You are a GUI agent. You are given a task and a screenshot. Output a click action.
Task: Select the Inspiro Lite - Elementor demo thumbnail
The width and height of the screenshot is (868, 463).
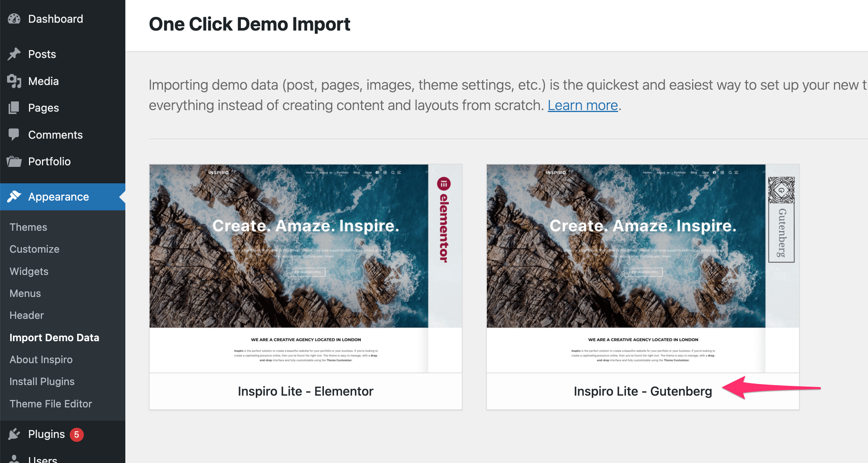(306, 268)
